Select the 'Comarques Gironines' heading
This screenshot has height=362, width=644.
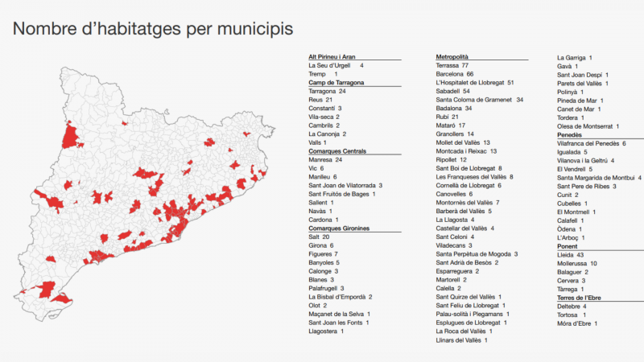coord(339,228)
